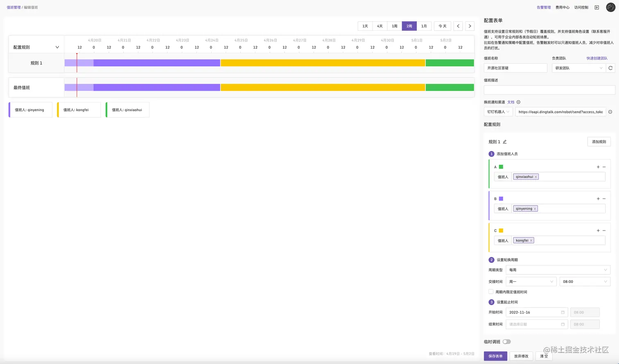This screenshot has height=364, width=619.
Task: Click the 放弃修改 button
Action: pyautogui.click(x=521, y=356)
